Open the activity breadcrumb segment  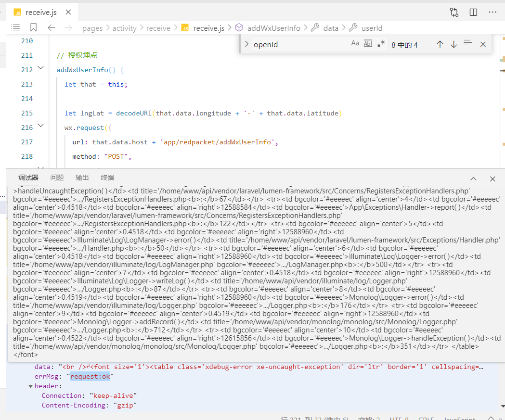click(124, 28)
